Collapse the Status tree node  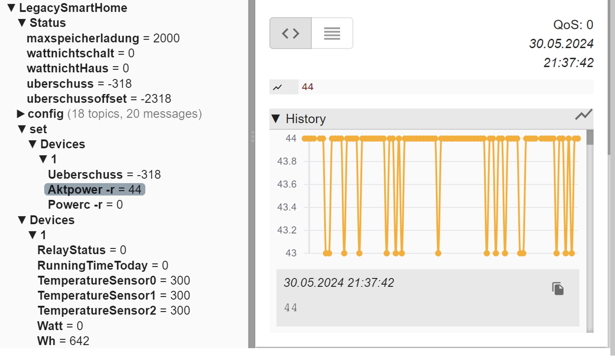point(22,23)
